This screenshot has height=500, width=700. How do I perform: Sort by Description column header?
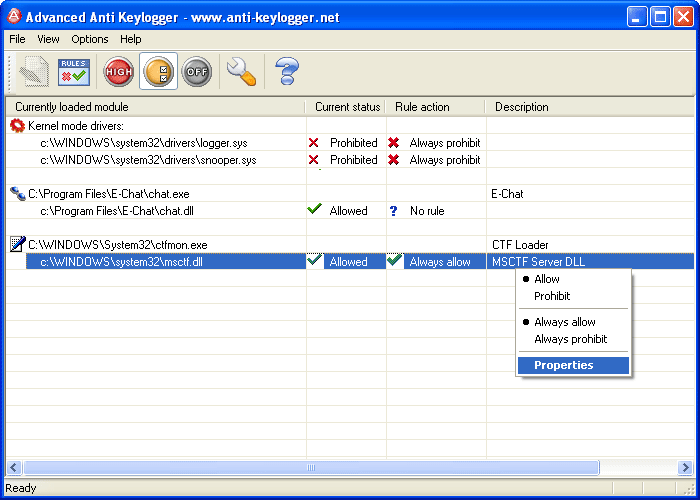tap(590, 107)
